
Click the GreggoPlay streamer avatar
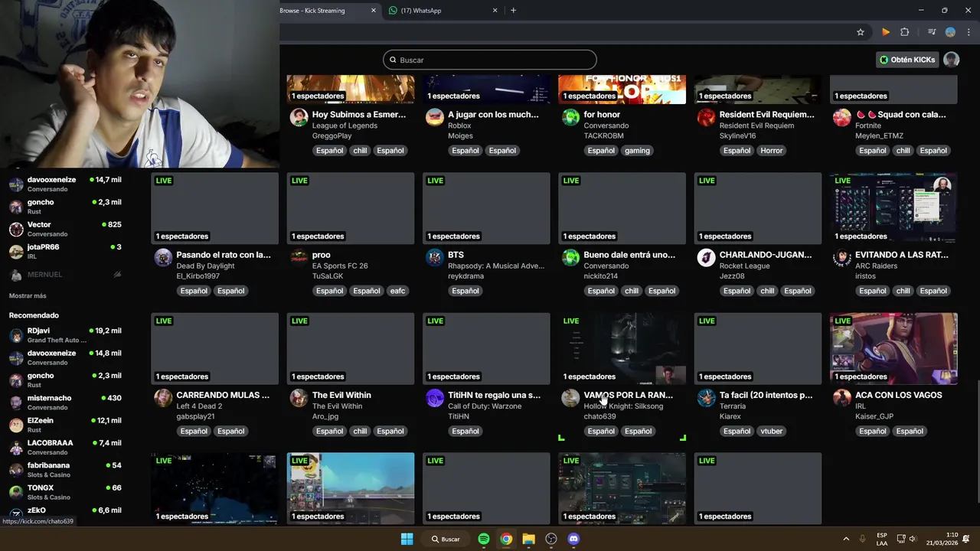tap(299, 117)
